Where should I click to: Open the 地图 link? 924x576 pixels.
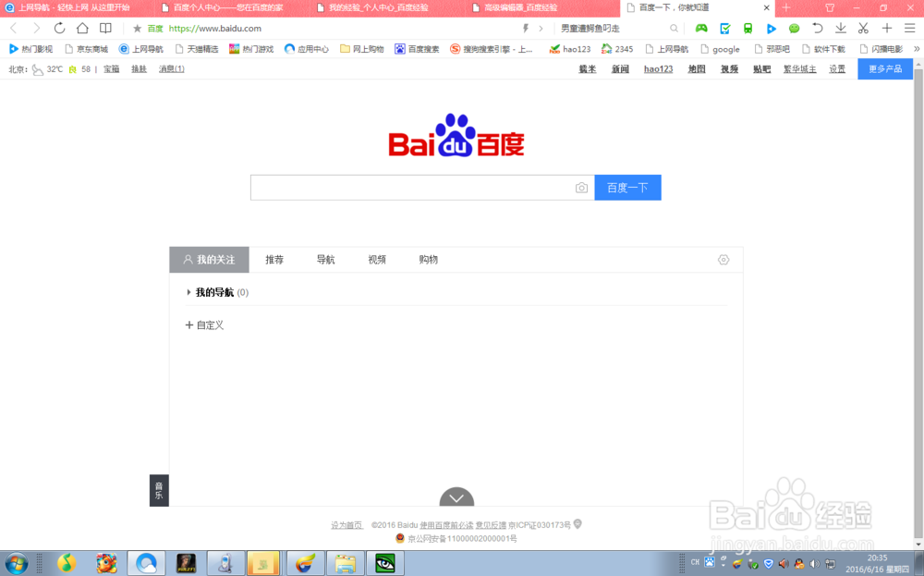[x=697, y=69]
